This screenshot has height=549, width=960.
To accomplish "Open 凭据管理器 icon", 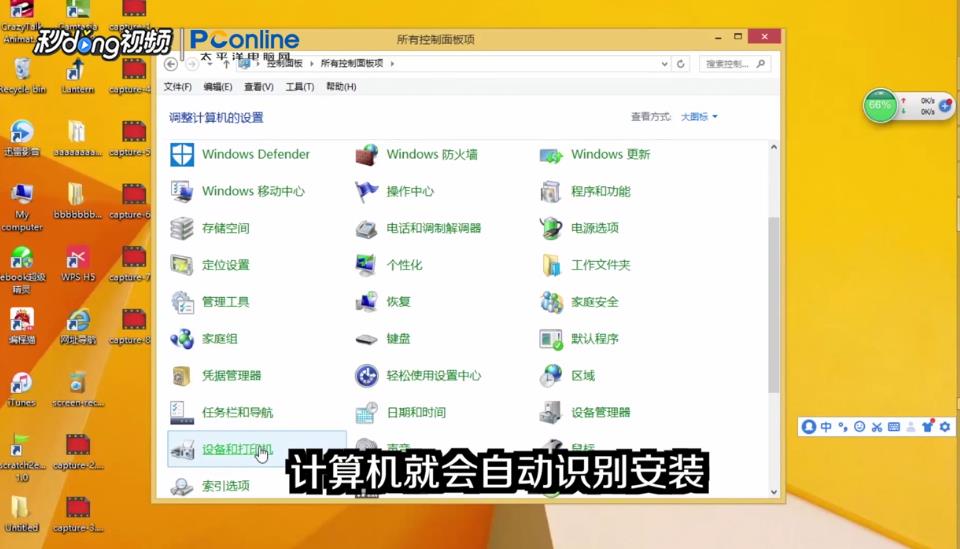I will coord(182,375).
